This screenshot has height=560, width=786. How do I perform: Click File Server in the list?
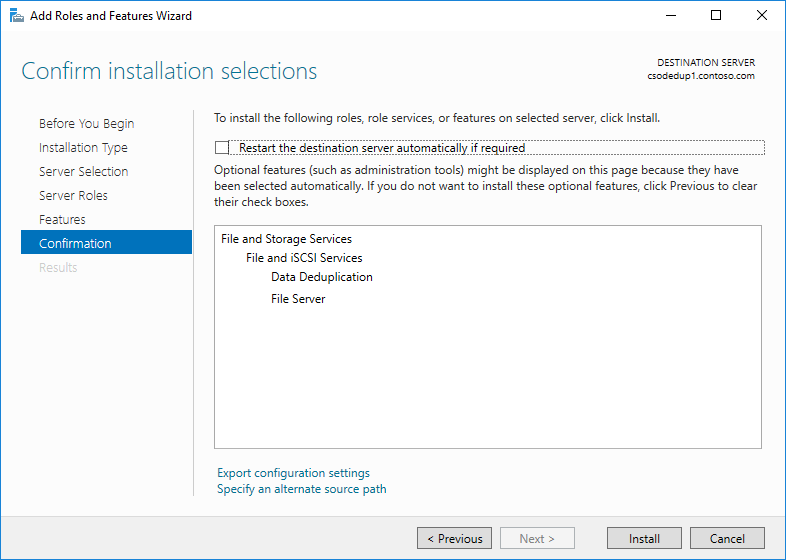[x=298, y=299]
